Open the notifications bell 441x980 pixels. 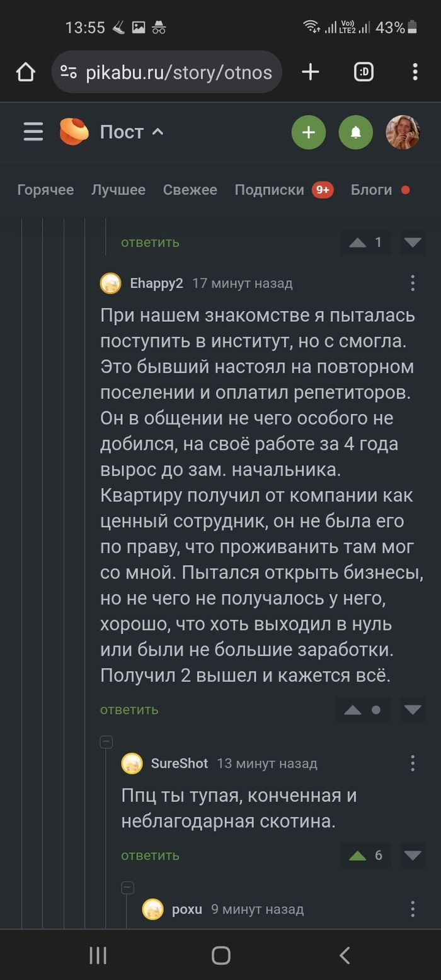(x=355, y=132)
